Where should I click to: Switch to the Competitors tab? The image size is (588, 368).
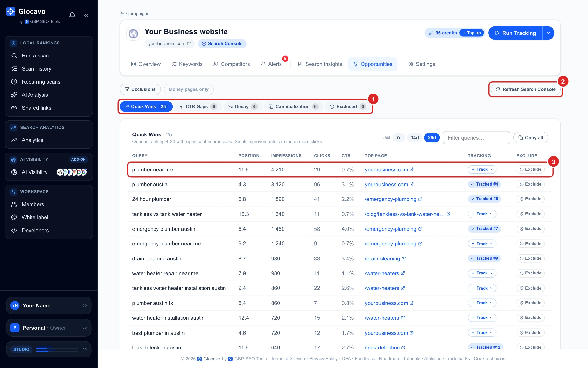(x=231, y=64)
